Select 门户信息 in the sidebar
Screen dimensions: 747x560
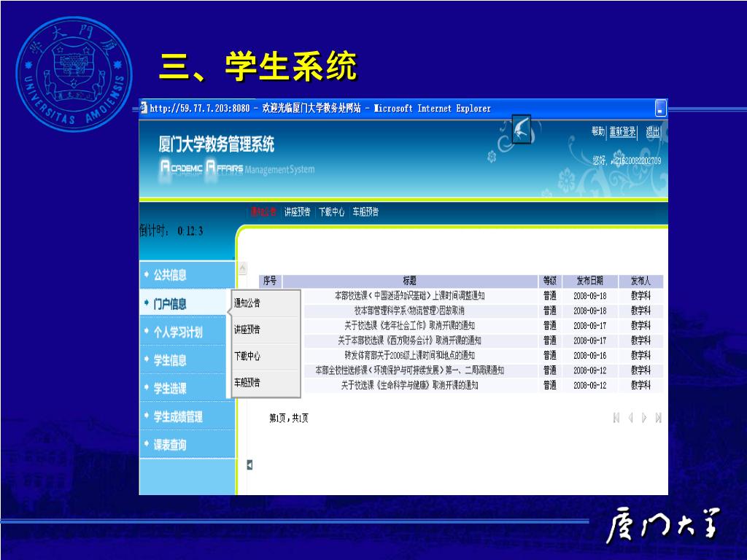point(170,304)
